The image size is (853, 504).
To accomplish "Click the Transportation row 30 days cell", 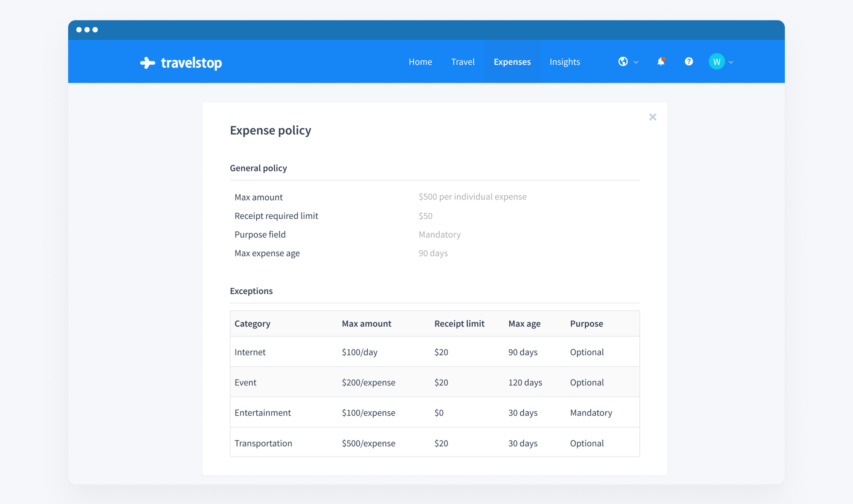I will tap(523, 443).
